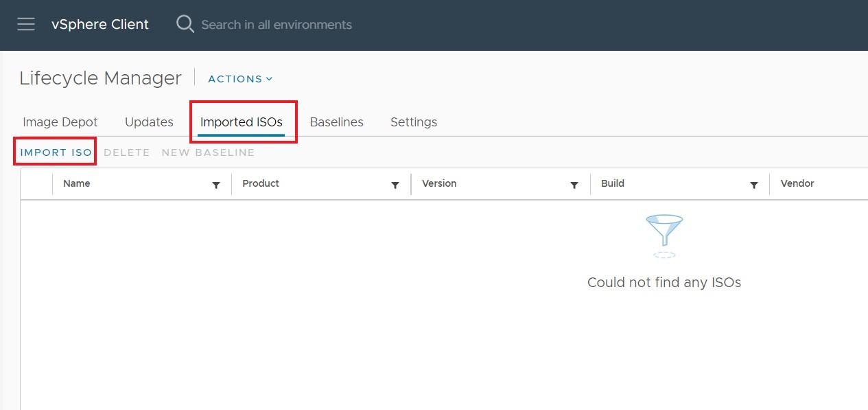Click the New Baseline button
The height and width of the screenshot is (410, 868).
point(208,152)
